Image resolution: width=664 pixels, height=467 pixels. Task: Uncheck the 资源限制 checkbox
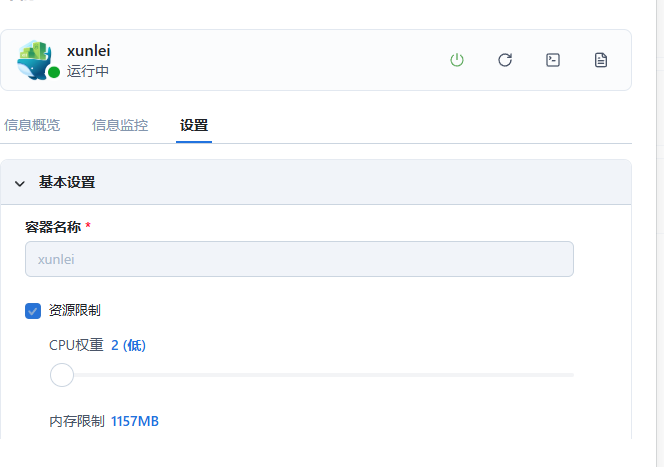33,311
